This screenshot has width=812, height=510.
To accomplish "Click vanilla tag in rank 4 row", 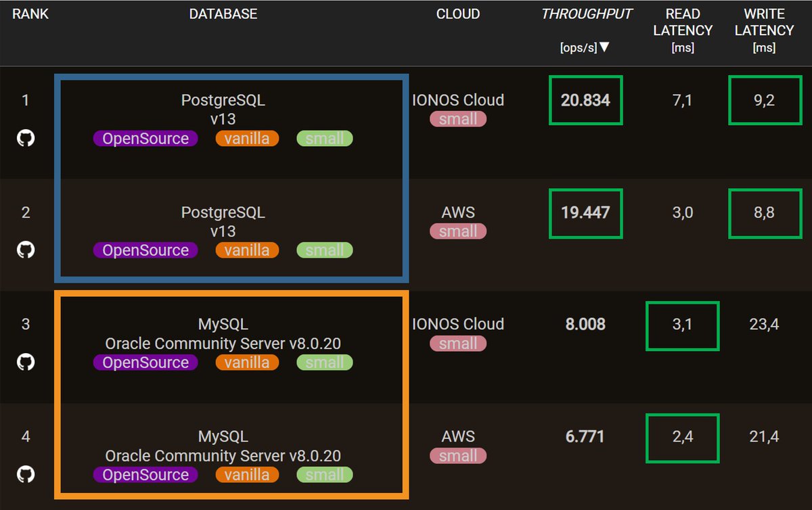I will pos(247,475).
